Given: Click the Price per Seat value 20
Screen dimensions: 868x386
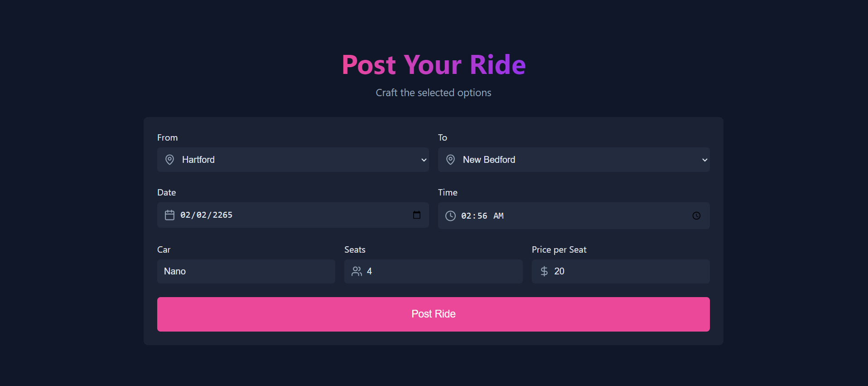Looking at the screenshot, I should pos(559,271).
